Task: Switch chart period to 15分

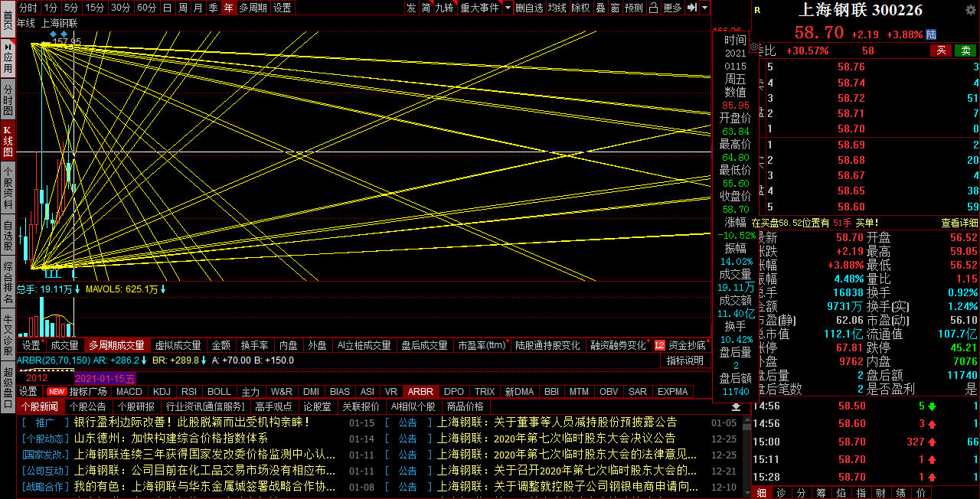Action: [x=95, y=8]
